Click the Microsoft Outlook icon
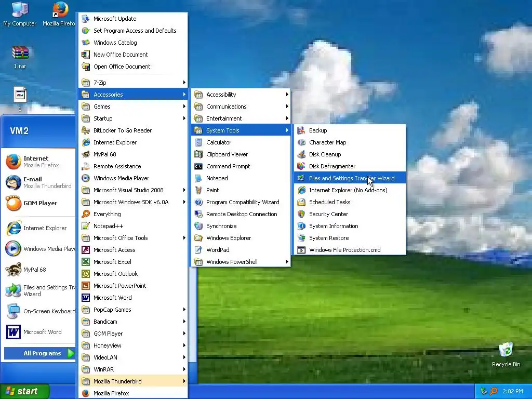This screenshot has height=399, width=532. click(x=86, y=273)
